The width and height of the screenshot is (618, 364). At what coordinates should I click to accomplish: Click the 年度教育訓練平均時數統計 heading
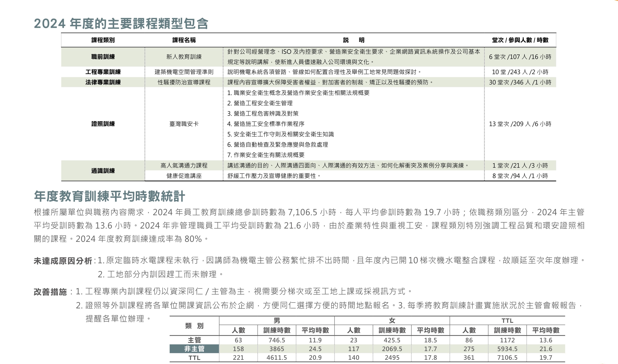(x=109, y=196)
